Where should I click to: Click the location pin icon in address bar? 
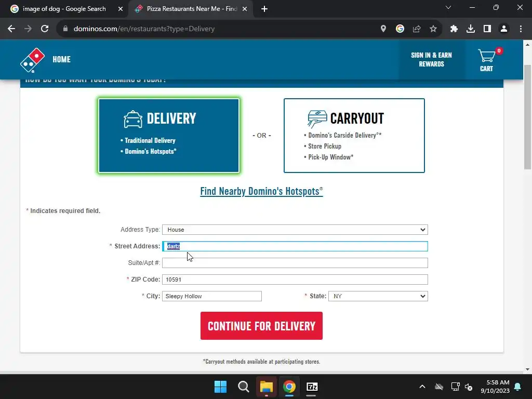383,29
